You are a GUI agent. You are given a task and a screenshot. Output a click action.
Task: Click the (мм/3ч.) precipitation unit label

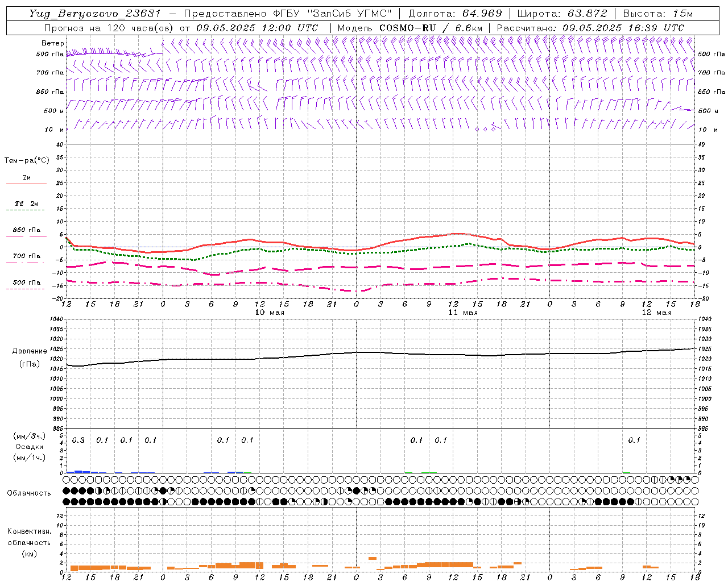click(30, 436)
